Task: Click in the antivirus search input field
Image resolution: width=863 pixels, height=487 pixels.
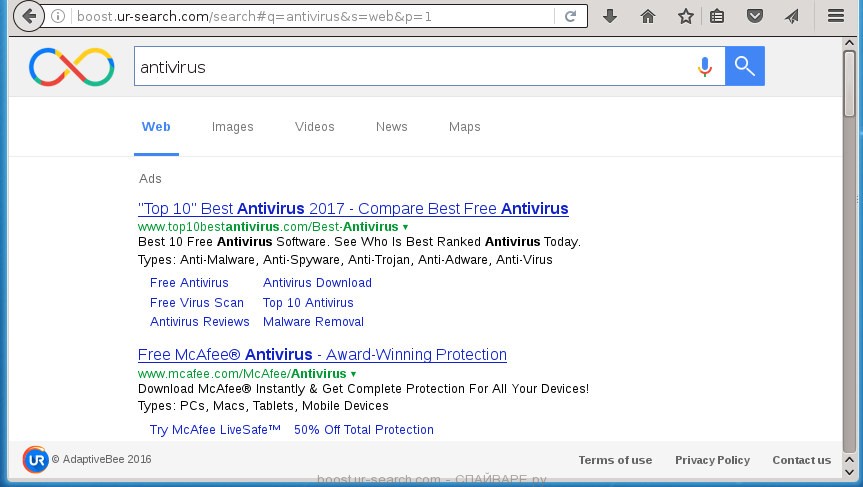Action: pyautogui.click(x=410, y=67)
